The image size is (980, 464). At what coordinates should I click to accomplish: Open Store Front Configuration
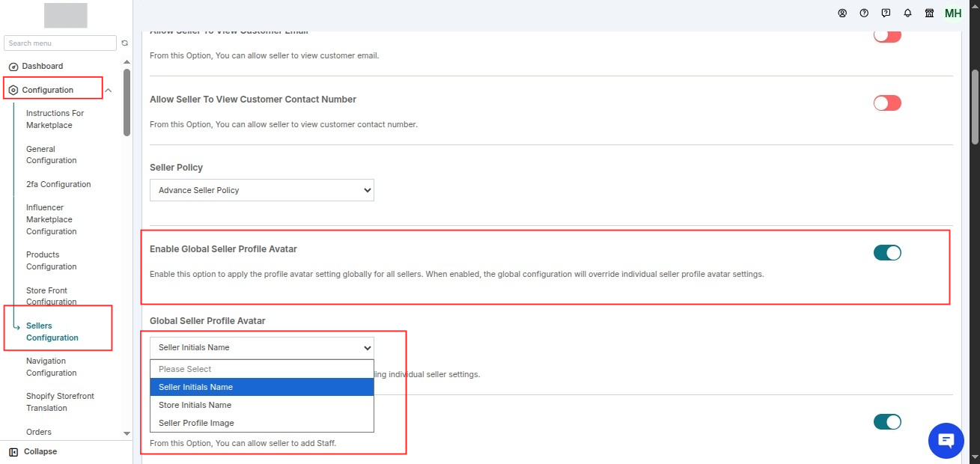click(52, 296)
